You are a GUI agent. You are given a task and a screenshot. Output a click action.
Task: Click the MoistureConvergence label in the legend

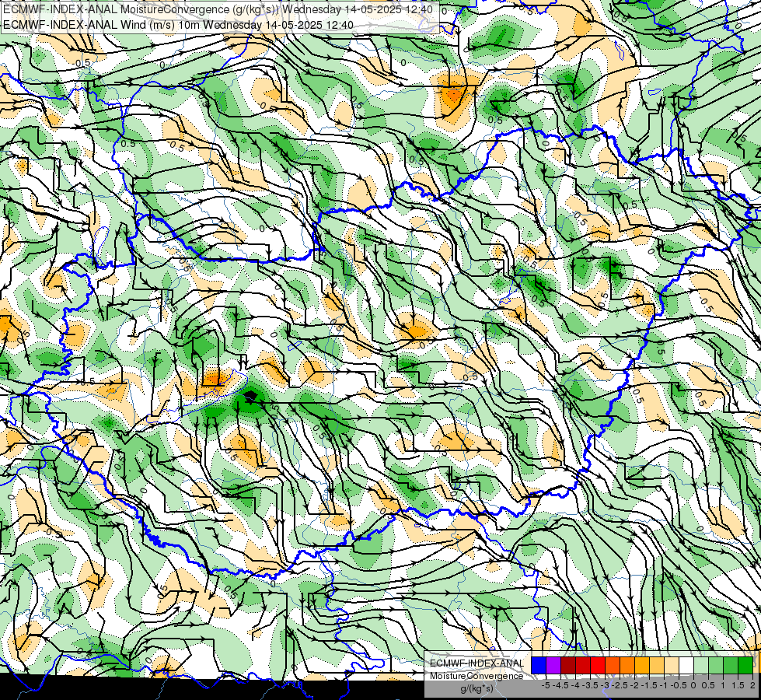pos(476,676)
